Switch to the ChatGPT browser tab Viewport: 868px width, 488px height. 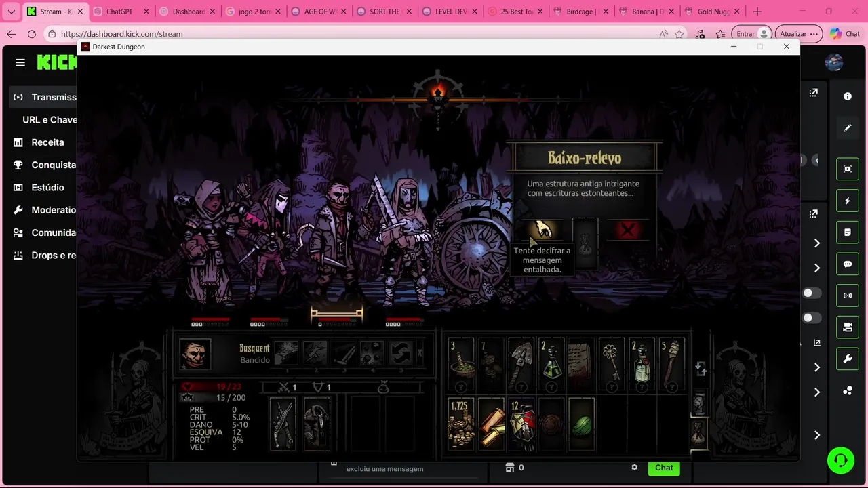[120, 12]
